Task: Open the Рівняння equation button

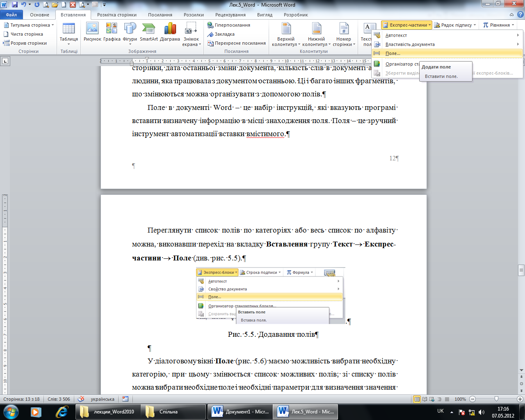Action: pyautogui.click(x=498, y=25)
